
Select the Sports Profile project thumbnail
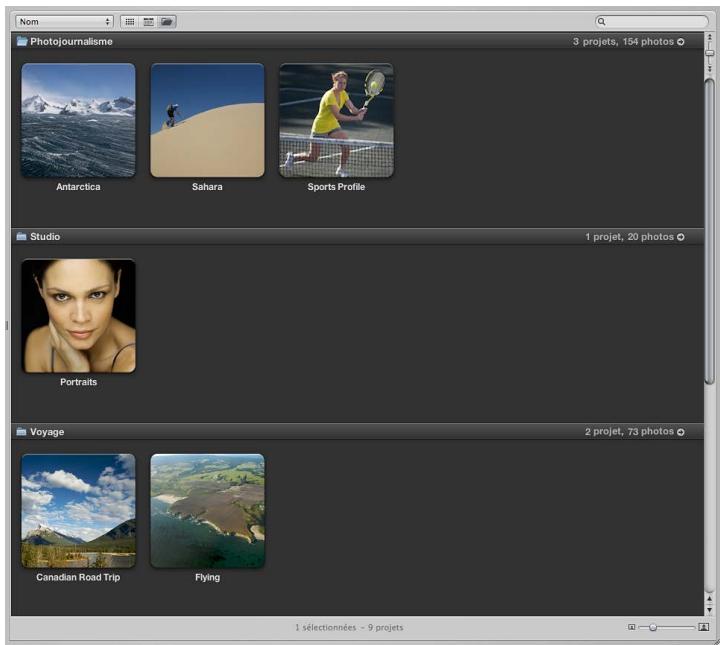337,120
